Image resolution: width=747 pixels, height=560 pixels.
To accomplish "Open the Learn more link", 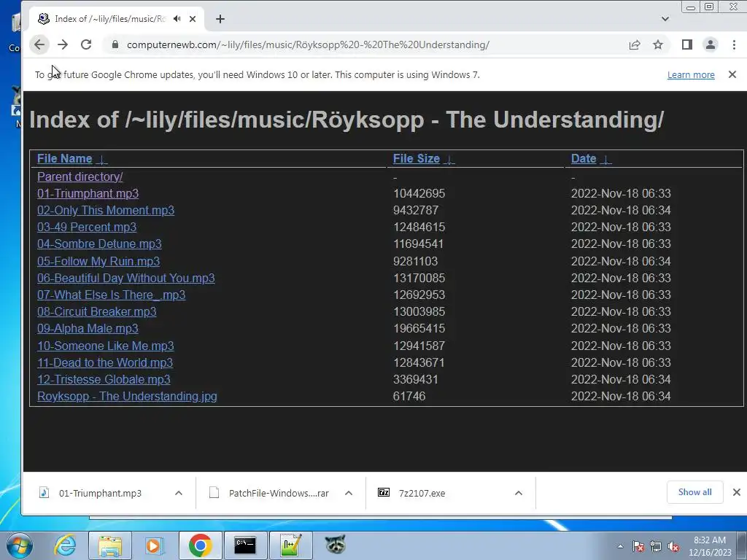I will 691,75.
